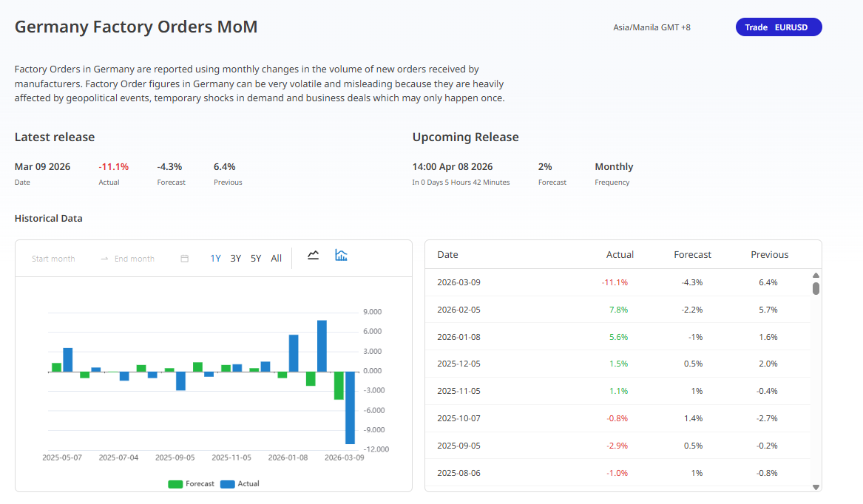Switch to line chart view
Screen dimensions: 863x504
(x=314, y=256)
